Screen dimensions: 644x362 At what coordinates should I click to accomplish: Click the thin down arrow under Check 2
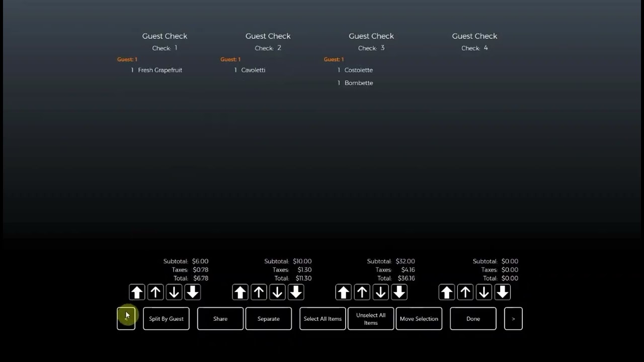point(277,292)
